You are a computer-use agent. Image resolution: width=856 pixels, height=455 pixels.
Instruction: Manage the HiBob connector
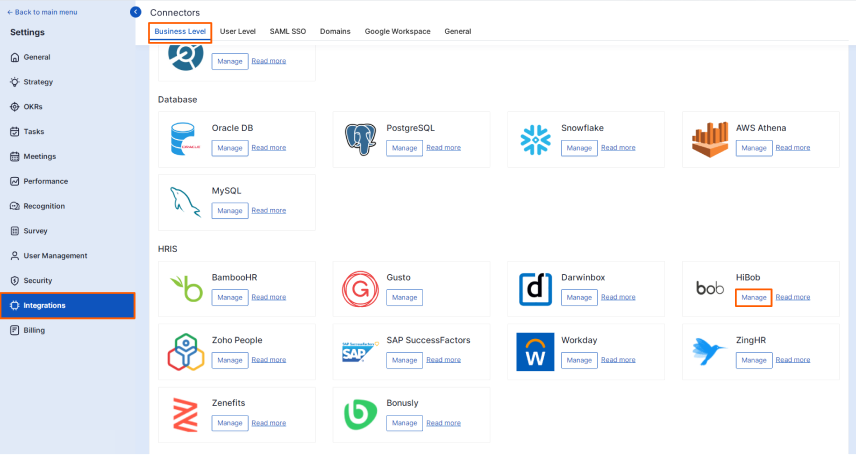pyautogui.click(x=753, y=298)
